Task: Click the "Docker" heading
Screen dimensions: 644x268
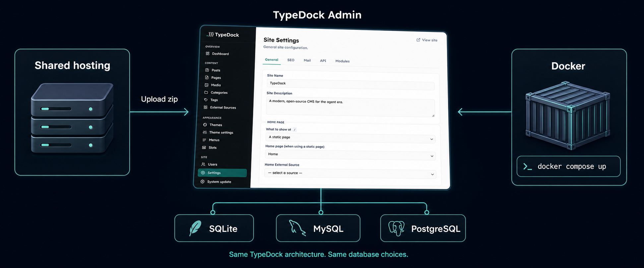Action: coord(568,66)
